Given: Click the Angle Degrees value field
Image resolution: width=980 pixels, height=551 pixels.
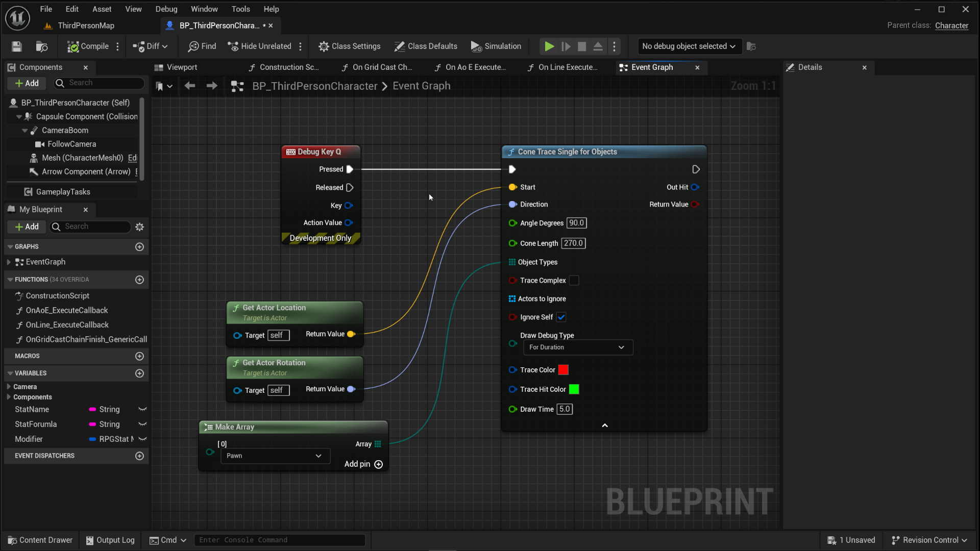Looking at the screenshot, I should coord(577,223).
